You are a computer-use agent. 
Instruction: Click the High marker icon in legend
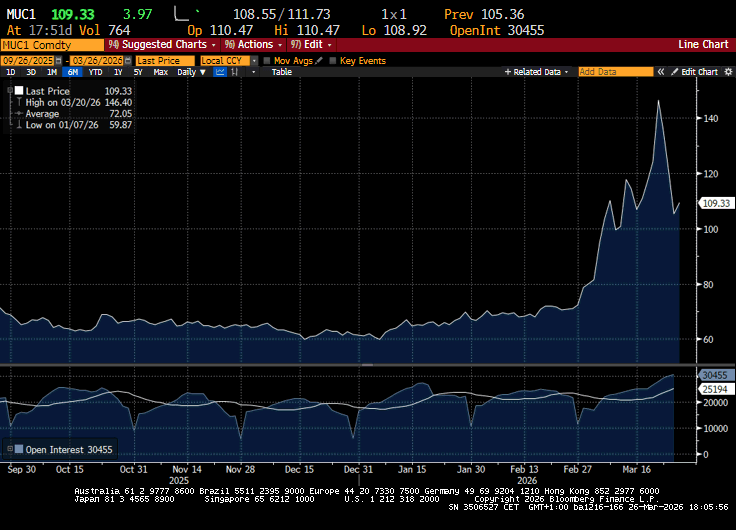point(18,102)
